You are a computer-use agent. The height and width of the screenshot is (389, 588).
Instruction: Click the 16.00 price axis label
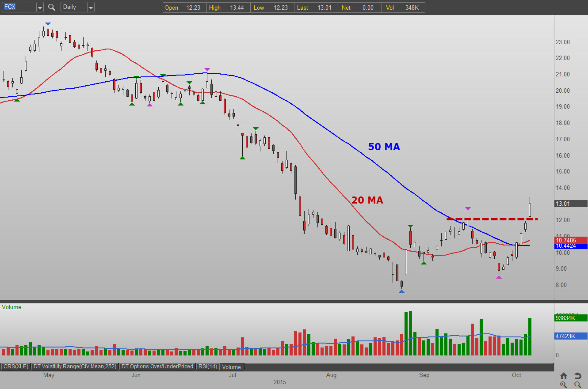(563, 155)
